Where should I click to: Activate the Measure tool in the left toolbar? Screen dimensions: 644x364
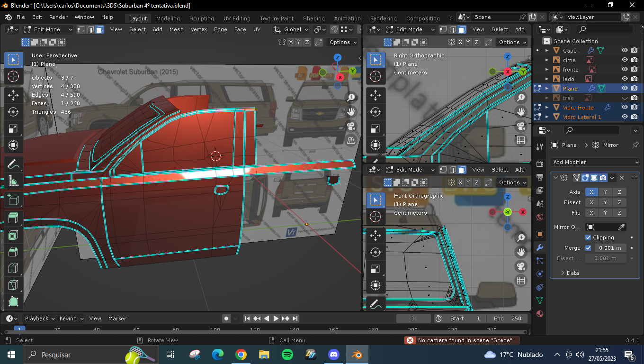pyautogui.click(x=13, y=181)
